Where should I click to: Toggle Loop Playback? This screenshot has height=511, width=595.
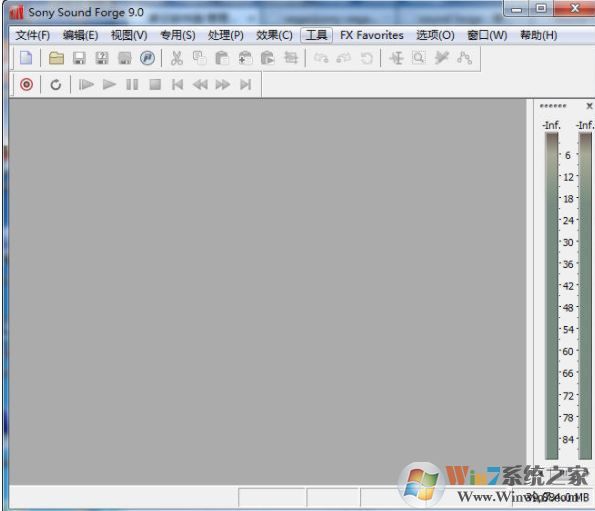click(56, 85)
